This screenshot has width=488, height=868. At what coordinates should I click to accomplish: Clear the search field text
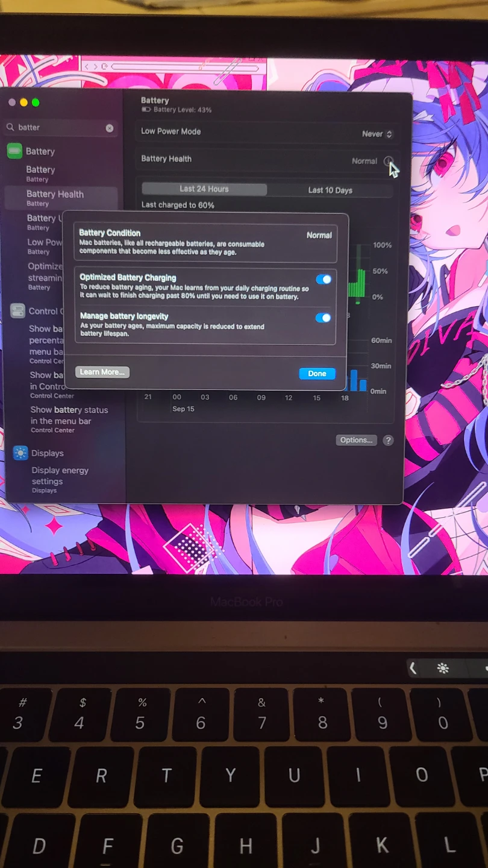click(x=110, y=128)
